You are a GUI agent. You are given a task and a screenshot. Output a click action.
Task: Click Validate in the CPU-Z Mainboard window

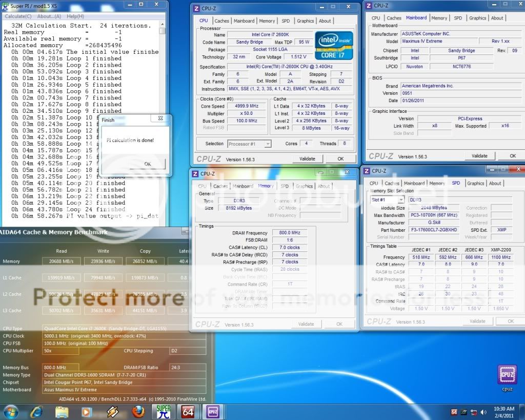tap(479, 156)
